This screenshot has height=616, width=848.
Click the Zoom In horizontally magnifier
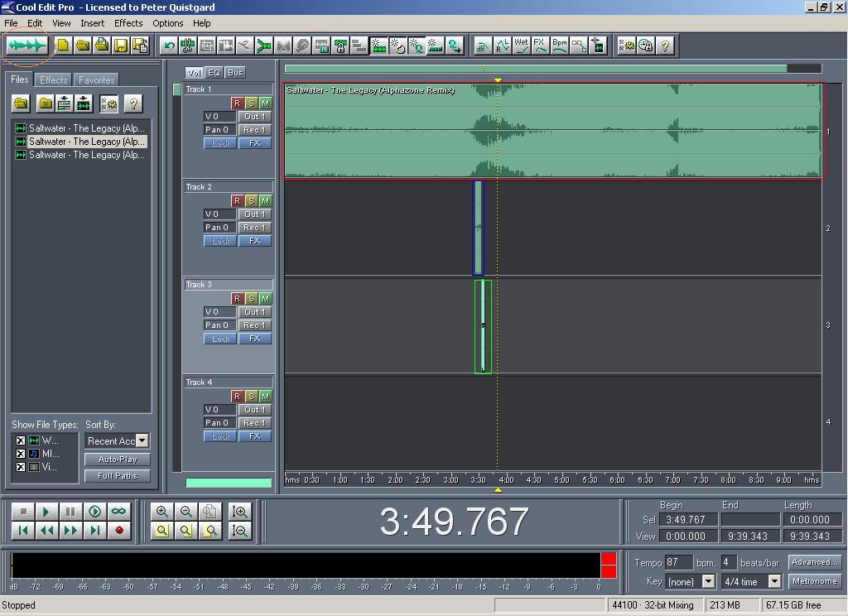pos(161,511)
